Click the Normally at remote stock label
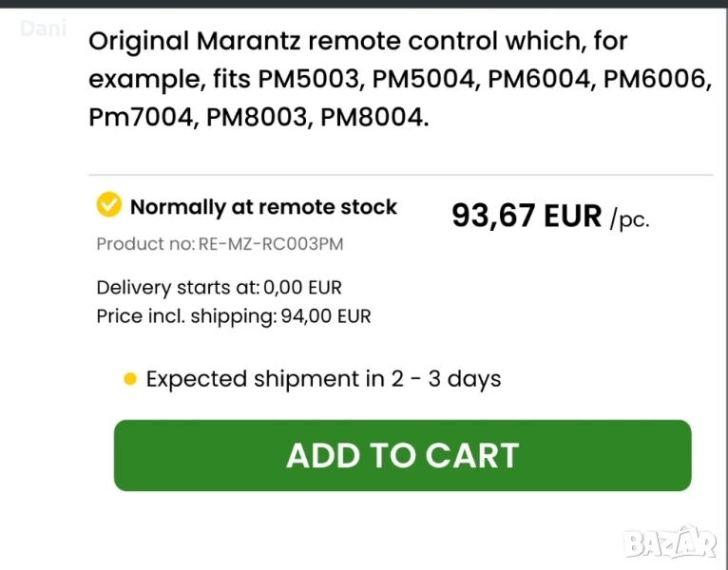Image resolution: width=728 pixels, height=570 pixels. [x=263, y=207]
